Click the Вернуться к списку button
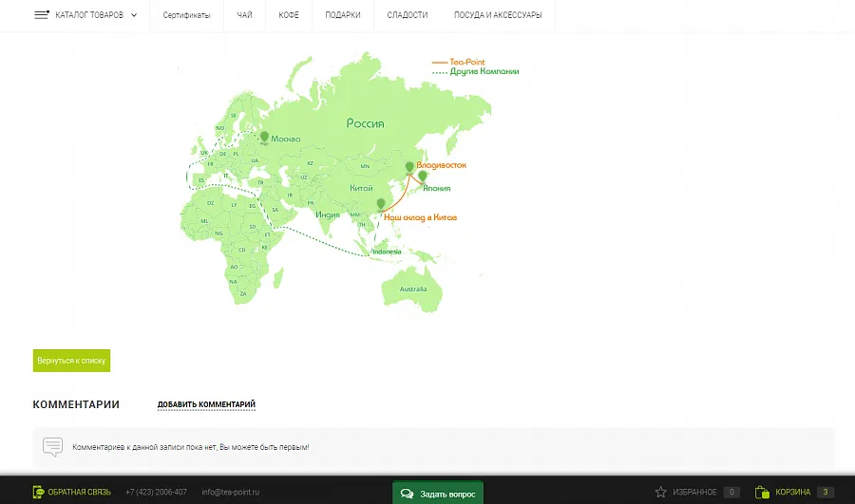855x504 pixels. [x=71, y=361]
